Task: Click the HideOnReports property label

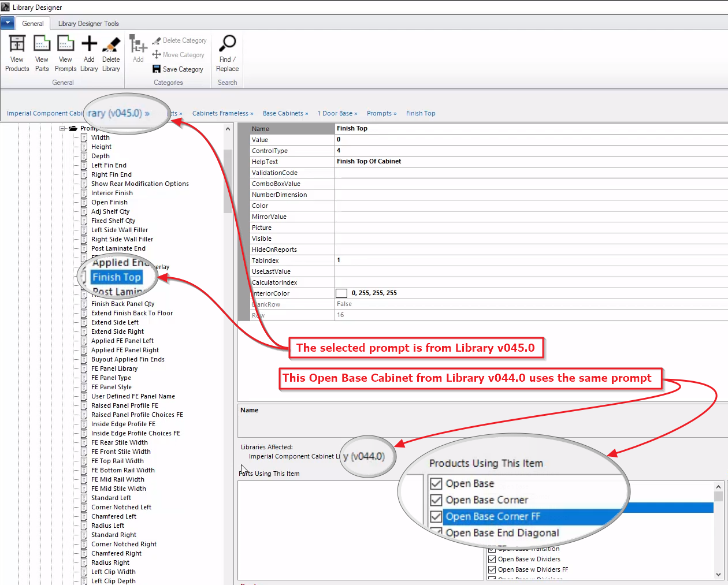Action: [274, 249]
